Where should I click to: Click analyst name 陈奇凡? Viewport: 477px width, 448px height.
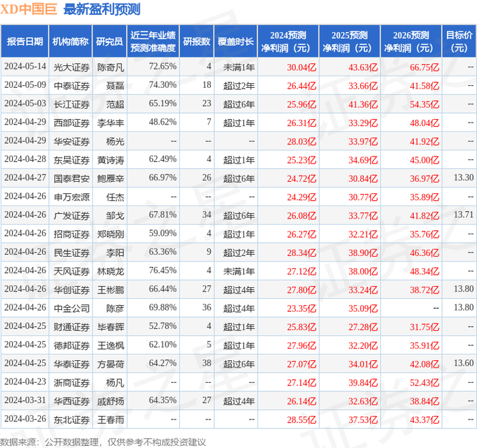pyautogui.click(x=110, y=67)
